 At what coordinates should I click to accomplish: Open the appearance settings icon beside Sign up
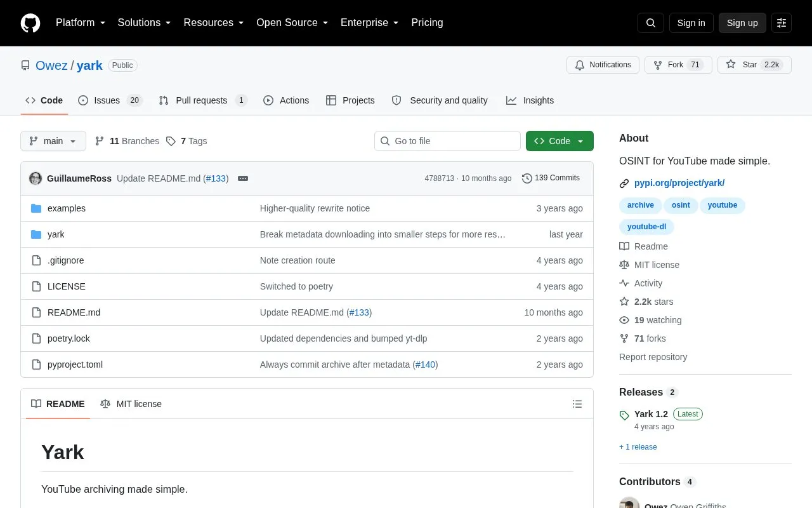[782, 23]
